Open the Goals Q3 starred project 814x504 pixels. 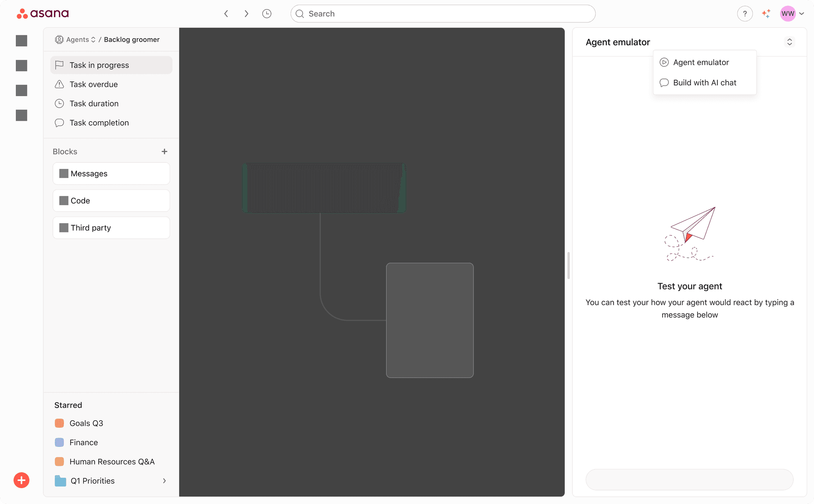[86, 423]
